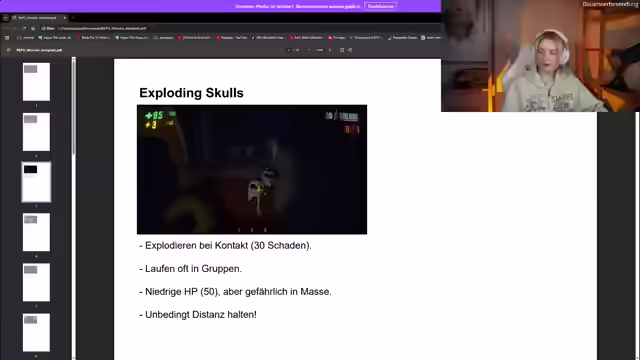This screenshot has width=640, height=360.
Task: Click the Exploding Skulls heading
Action: (191, 93)
